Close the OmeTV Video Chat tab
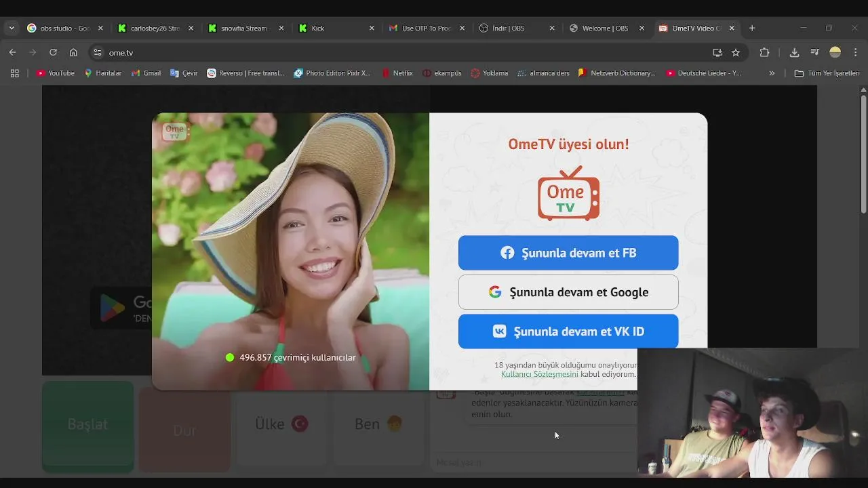The height and width of the screenshot is (488, 868). click(732, 28)
